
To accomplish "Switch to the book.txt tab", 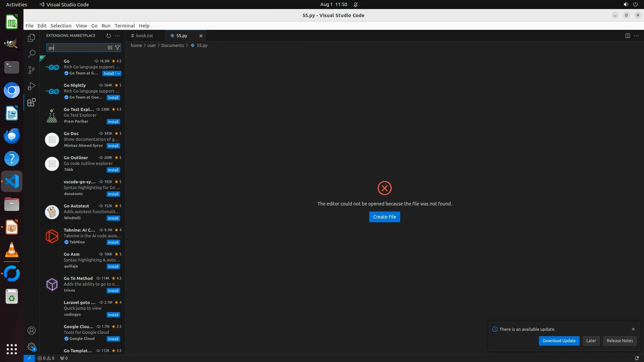I will pos(145,36).
